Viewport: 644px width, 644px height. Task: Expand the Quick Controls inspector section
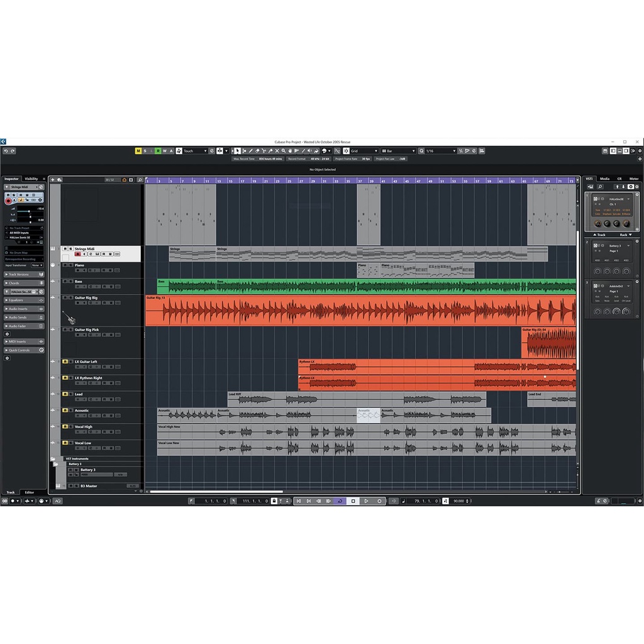pos(24,350)
